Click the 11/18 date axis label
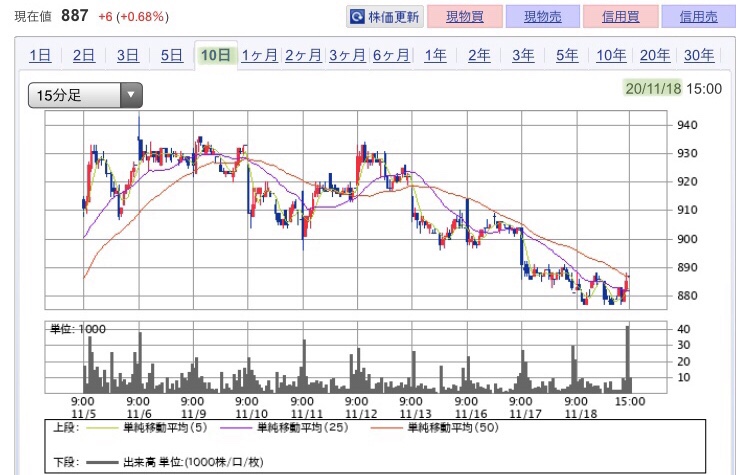 click(x=581, y=414)
